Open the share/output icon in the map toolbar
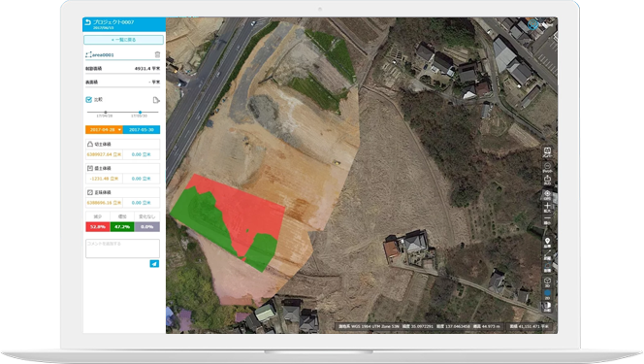Image resolution: width=644 pixels, height=364 pixels. point(547,180)
